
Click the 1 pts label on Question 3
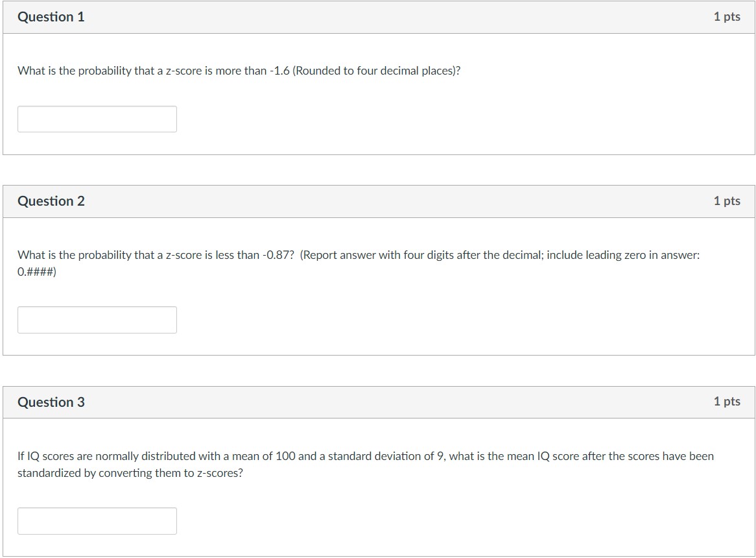pos(727,401)
